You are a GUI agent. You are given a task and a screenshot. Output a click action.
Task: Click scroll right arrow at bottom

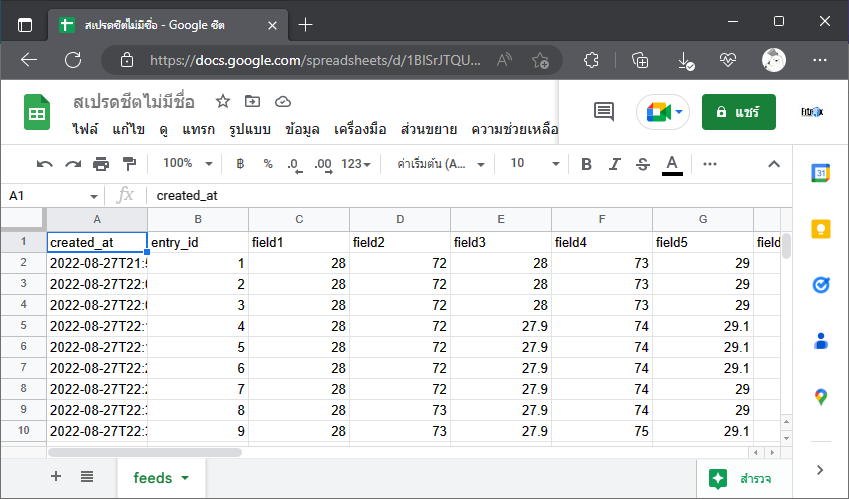[773, 452]
